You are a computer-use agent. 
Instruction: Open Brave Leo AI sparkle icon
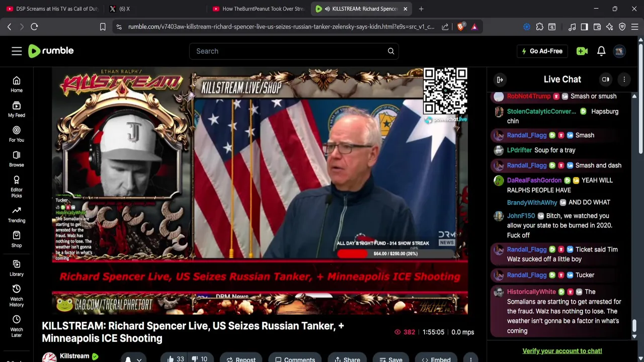[610, 27]
